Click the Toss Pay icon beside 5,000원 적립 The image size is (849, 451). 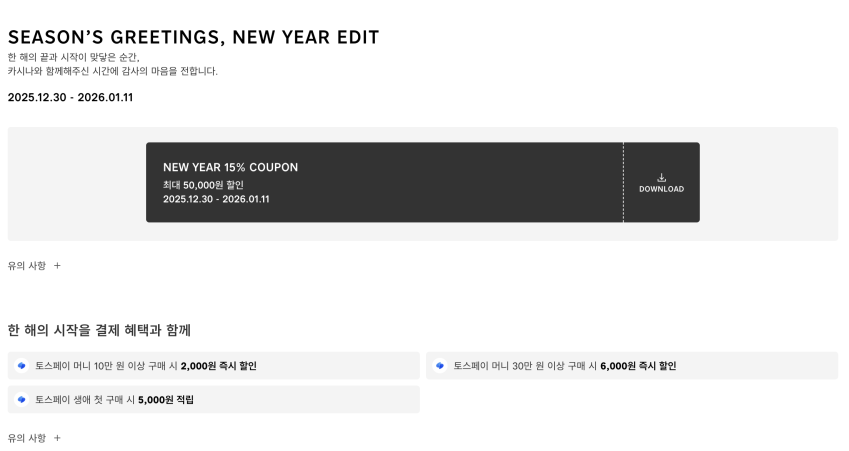(21, 400)
